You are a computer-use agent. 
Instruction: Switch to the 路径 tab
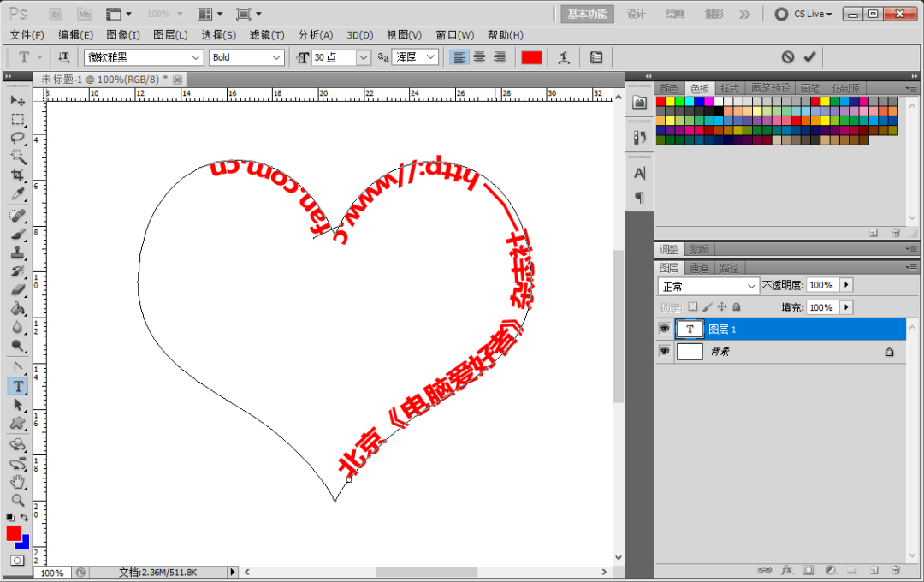pyautogui.click(x=729, y=268)
